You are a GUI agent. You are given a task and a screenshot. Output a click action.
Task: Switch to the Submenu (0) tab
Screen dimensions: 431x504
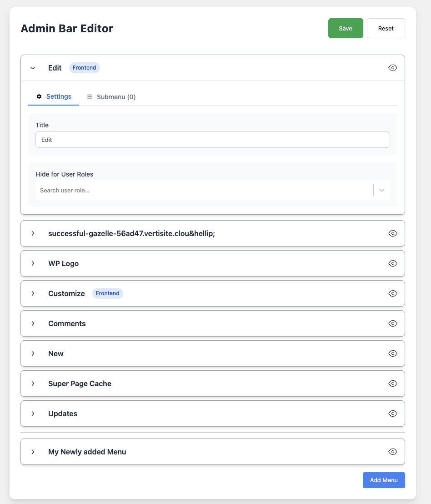(115, 97)
